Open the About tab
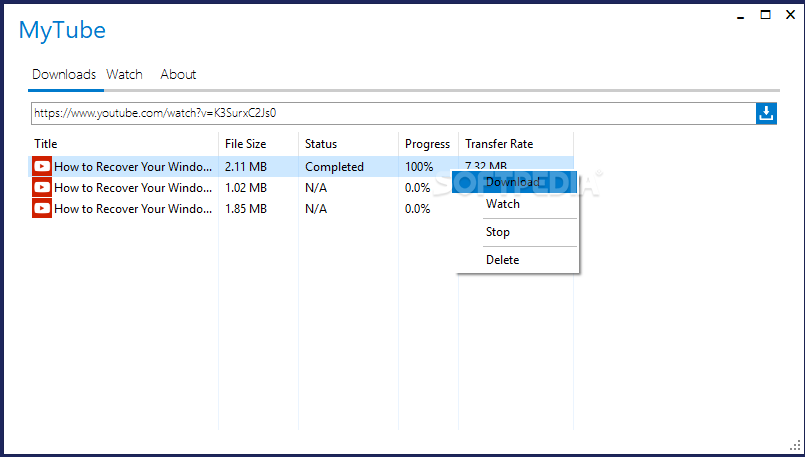The height and width of the screenshot is (457, 805). click(178, 74)
